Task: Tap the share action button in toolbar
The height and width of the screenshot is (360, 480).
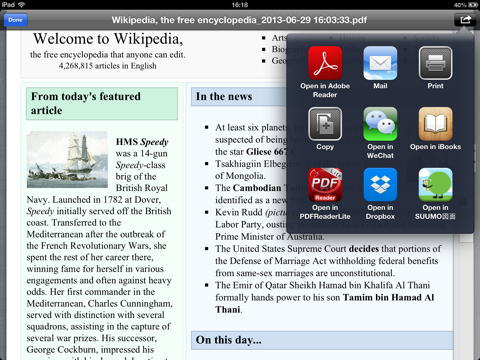Action: 465,20
